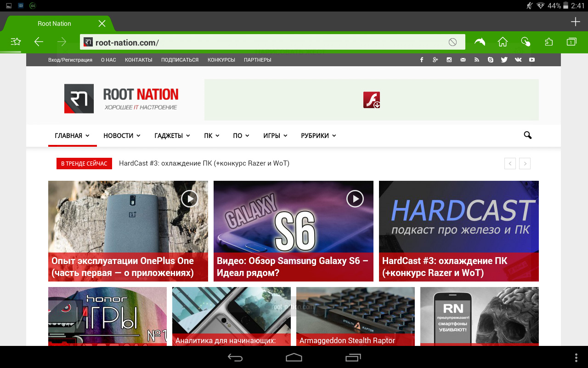Screen dimensions: 588x368
Task: Open the bookmarks star icon in toolbar
Action: tap(16, 42)
